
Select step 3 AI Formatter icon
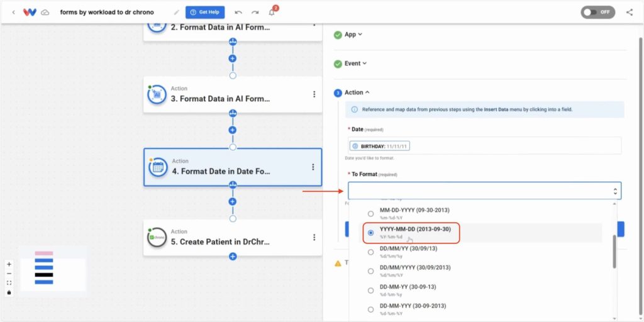point(157,94)
